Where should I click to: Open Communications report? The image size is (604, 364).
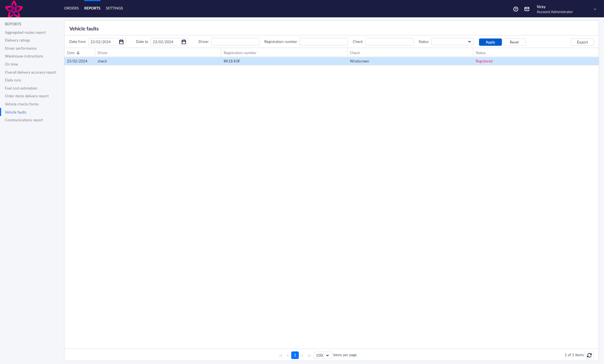coord(24,120)
